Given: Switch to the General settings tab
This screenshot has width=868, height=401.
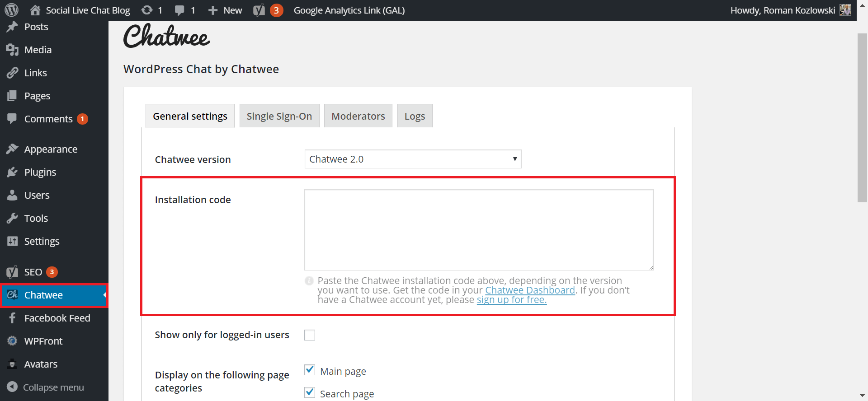Looking at the screenshot, I should (190, 116).
